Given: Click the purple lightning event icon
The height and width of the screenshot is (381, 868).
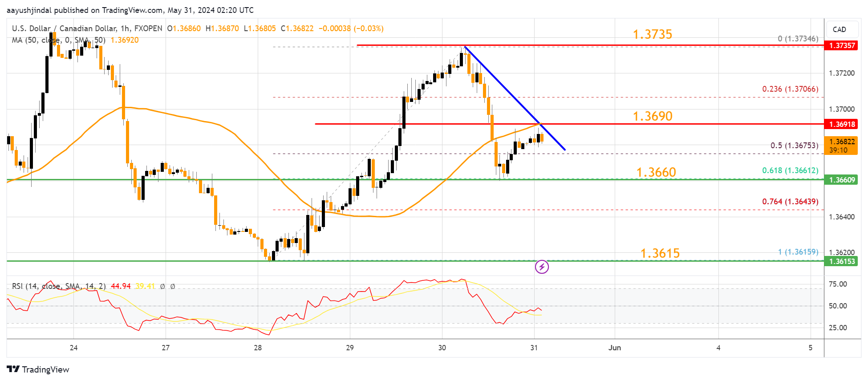Looking at the screenshot, I should tap(542, 267).
